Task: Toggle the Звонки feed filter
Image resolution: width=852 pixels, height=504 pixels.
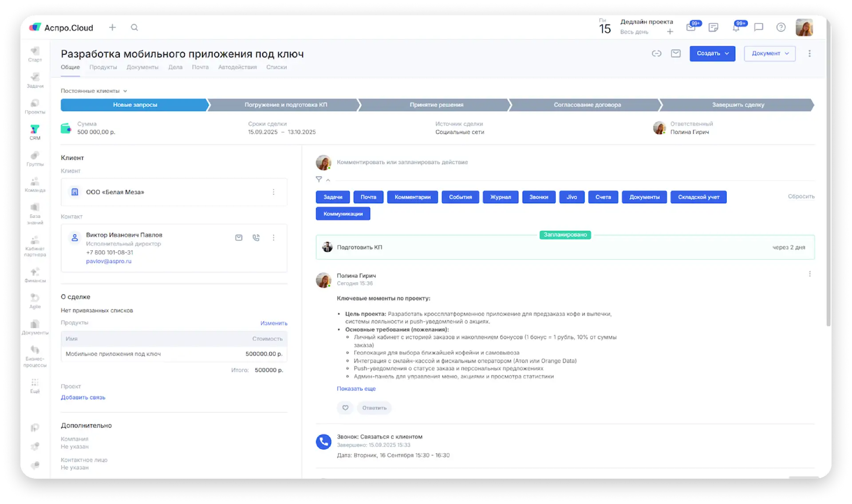Action: (539, 197)
